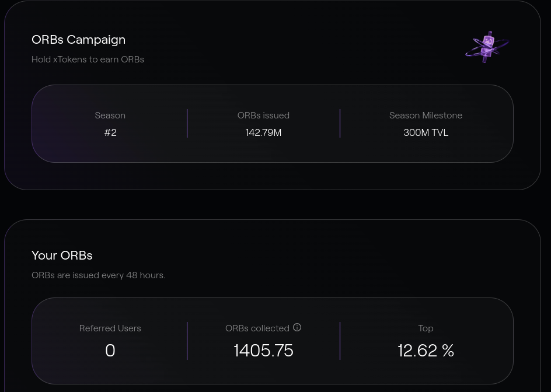Select the 300M TVL milestone value
The image size is (551, 392).
[x=426, y=132]
